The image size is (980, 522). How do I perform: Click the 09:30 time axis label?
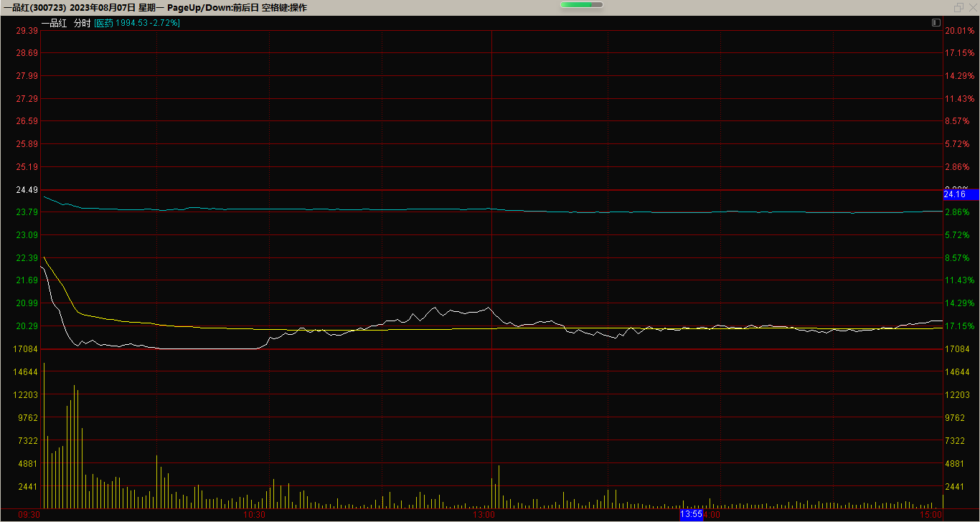[29, 515]
